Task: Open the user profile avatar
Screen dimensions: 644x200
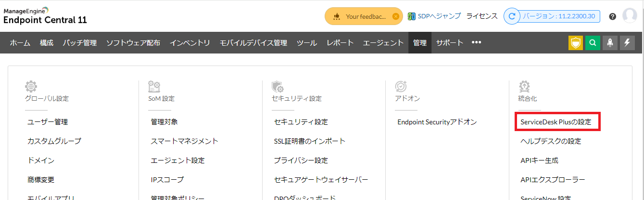Action: 630,15
